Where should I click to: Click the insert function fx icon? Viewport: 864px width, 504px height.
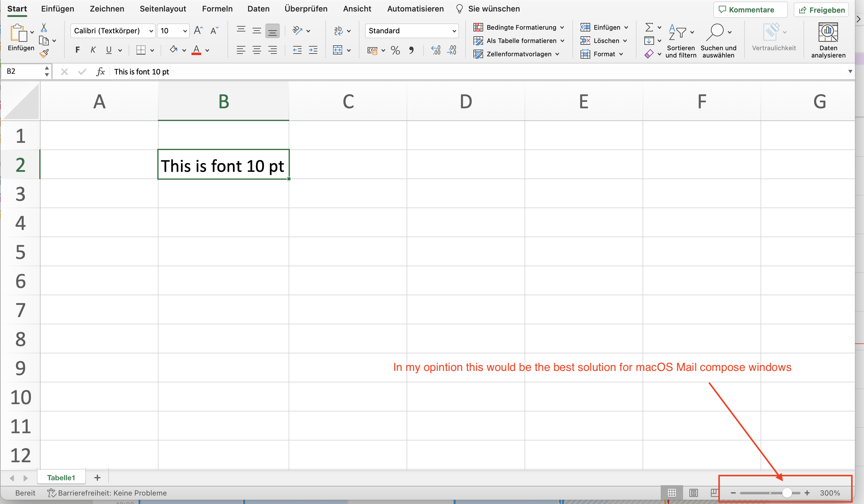coord(100,72)
